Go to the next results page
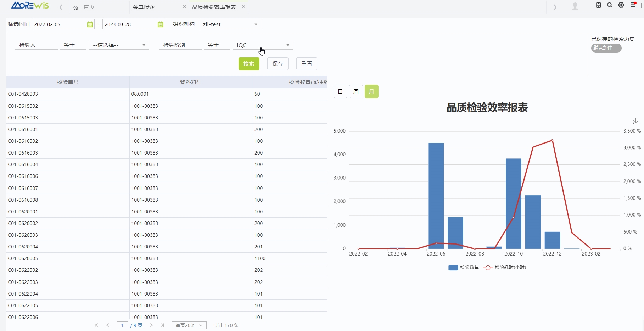Viewport: 644px width, 331px height. point(151,325)
